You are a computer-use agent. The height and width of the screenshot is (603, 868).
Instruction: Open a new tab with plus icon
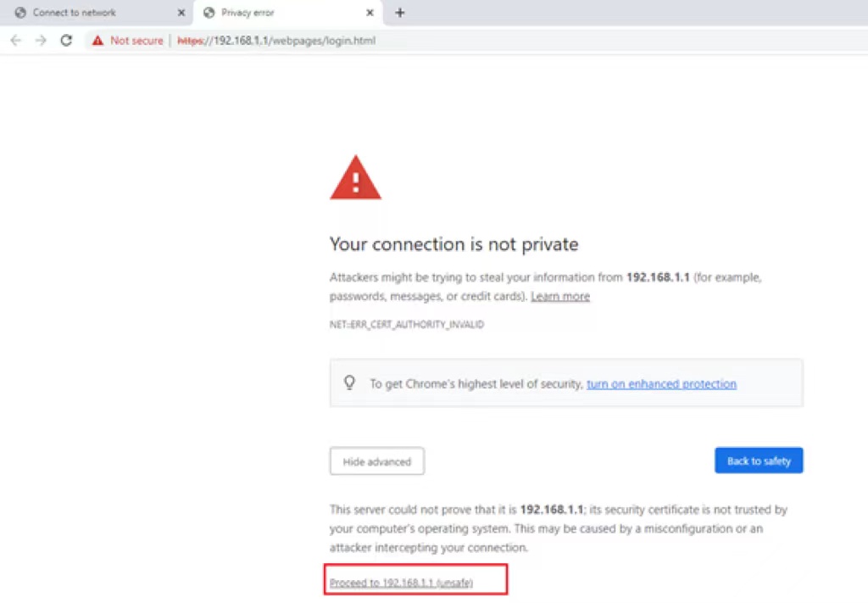point(400,13)
